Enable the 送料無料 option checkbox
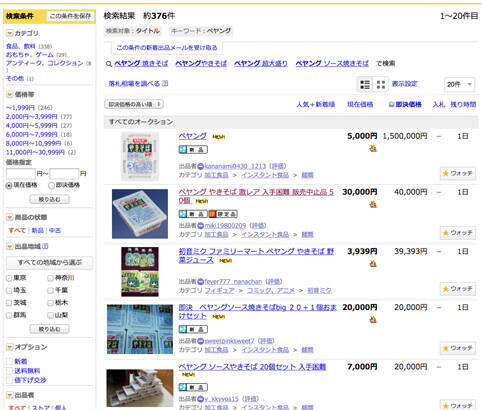The width and height of the screenshot is (482, 410). point(10,371)
